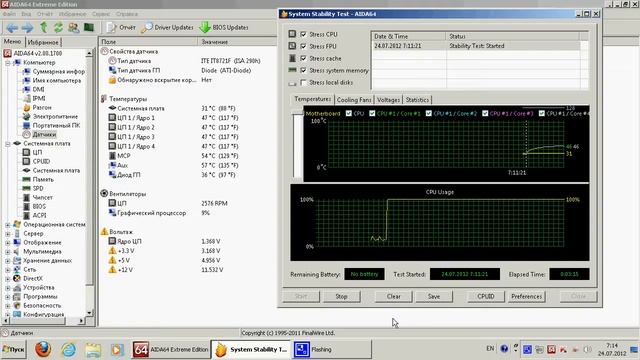This screenshot has width=640, height=360.
Task: Toggle the Stress cache checkbox
Action: [303, 58]
